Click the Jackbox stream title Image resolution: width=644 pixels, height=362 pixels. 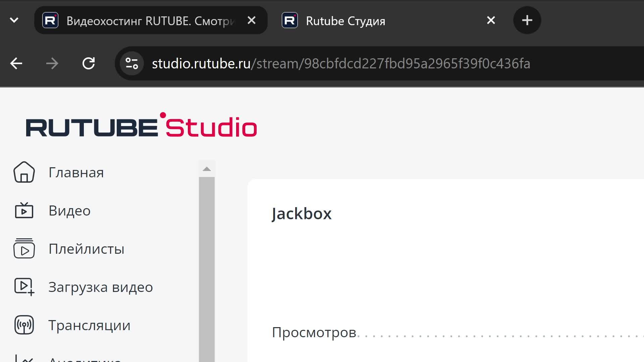[301, 213]
